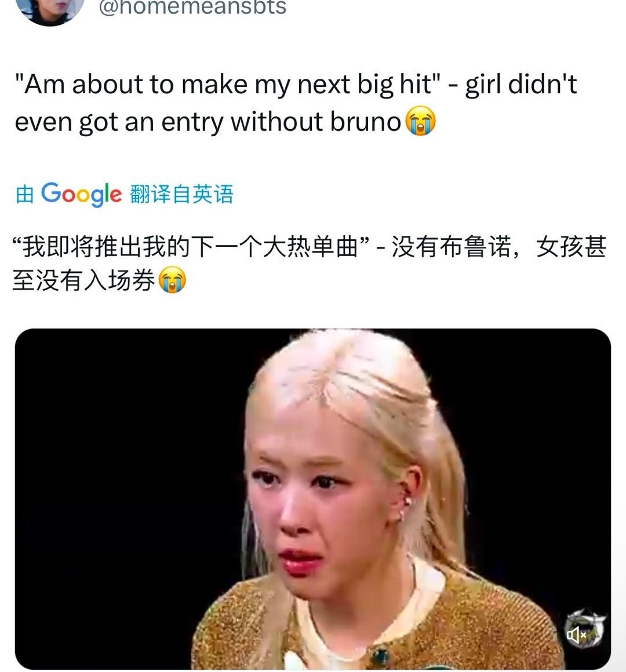
Task: Select the Chinese line starting 我即将推出
Action: (x=310, y=247)
